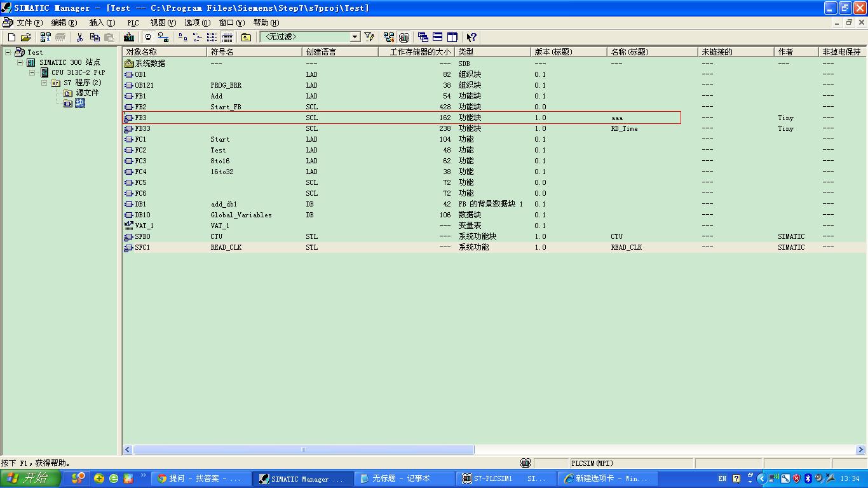Click the Open project folder icon
868x488 pixels.
point(25,37)
